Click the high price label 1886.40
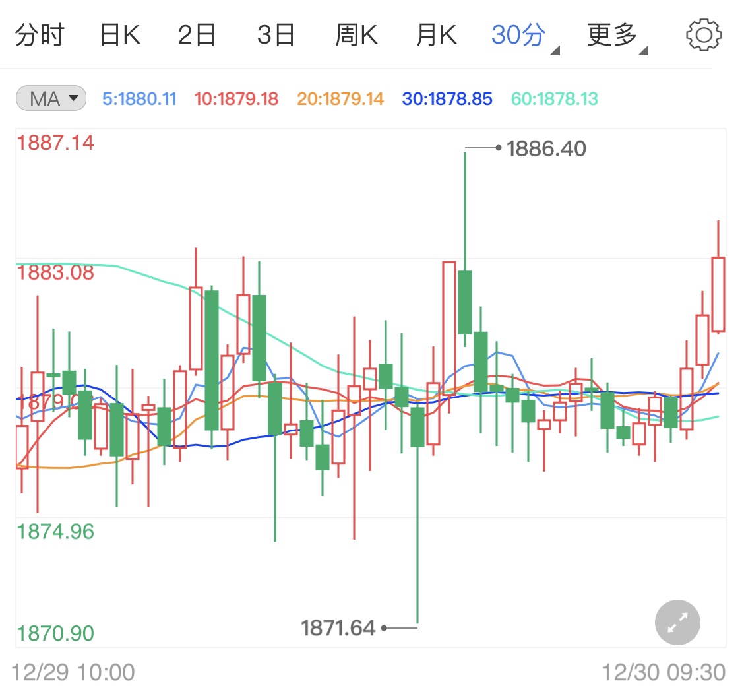The width and height of the screenshot is (742, 700). pyautogui.click(x=546, y=148)
